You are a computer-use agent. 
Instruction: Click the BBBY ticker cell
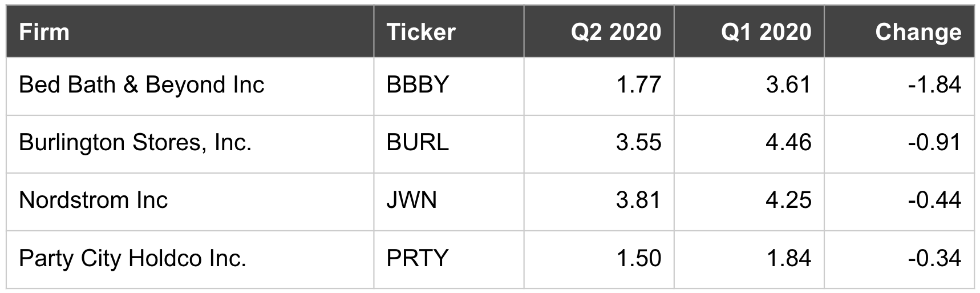coord(418,85)
